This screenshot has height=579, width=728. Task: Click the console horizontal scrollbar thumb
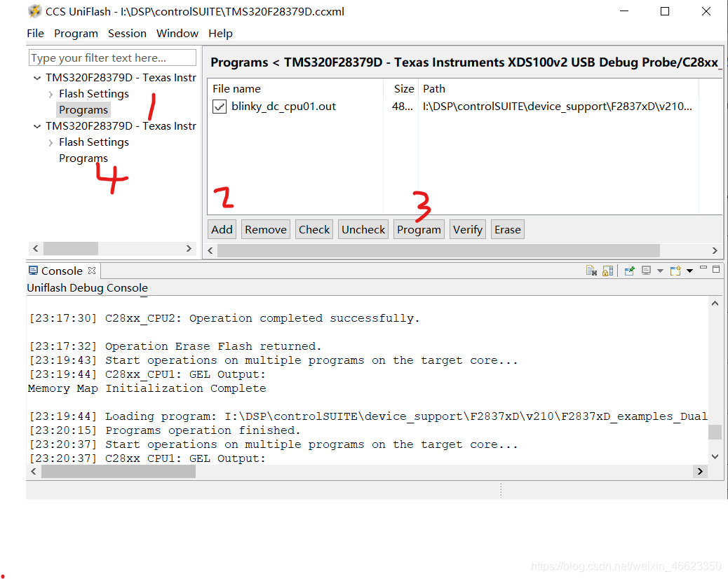click(x=119, y=471)
